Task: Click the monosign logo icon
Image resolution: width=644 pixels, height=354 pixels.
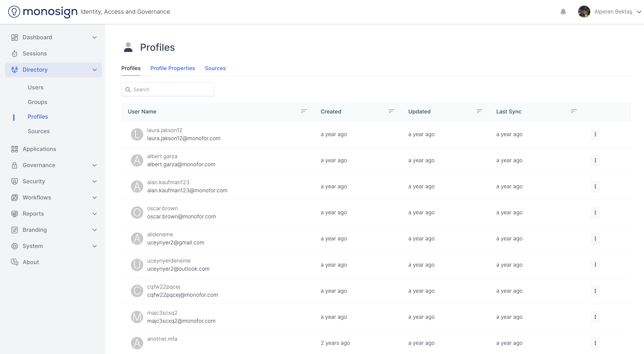Action: [14, 12]
